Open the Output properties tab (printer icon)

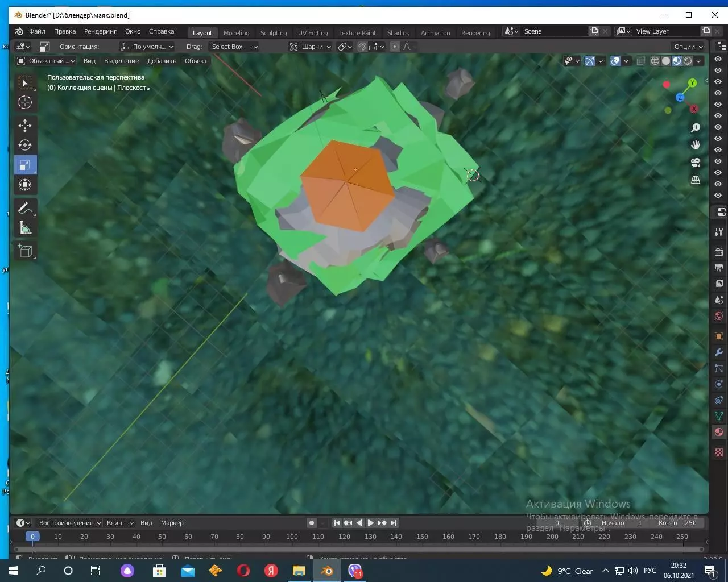coord(719,268)
